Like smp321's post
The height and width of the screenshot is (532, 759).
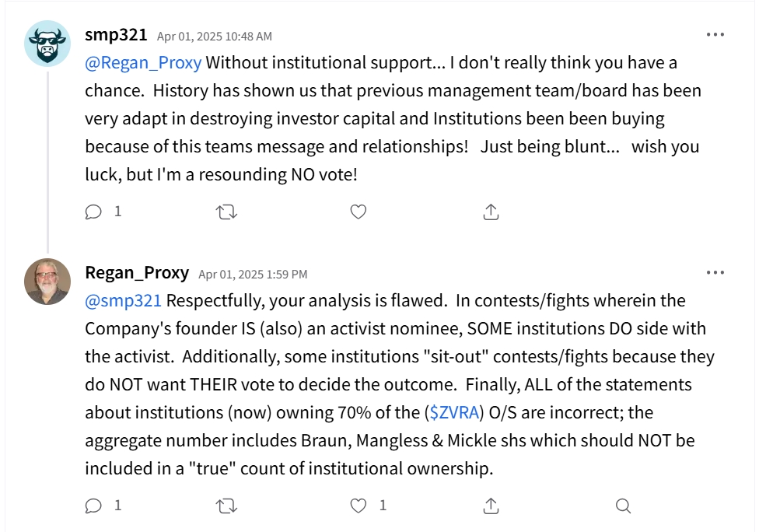click(358, 212)
